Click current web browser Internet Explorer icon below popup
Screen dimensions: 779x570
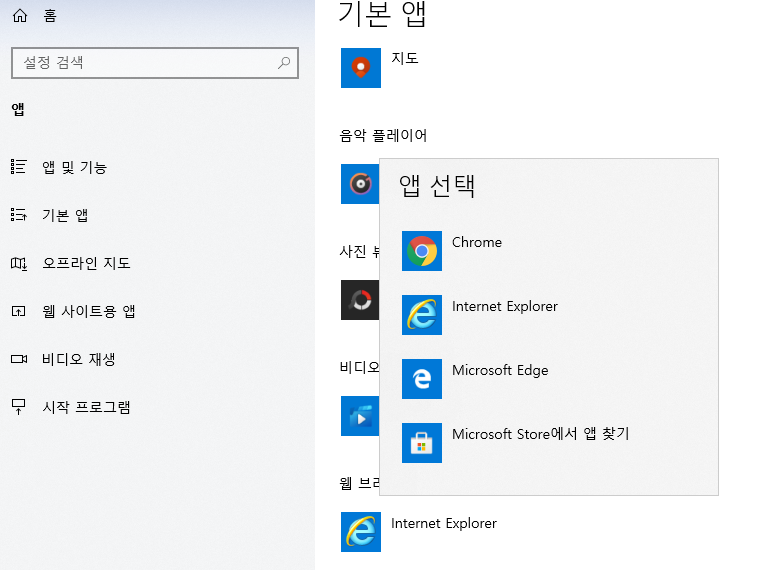click(361, 532)
